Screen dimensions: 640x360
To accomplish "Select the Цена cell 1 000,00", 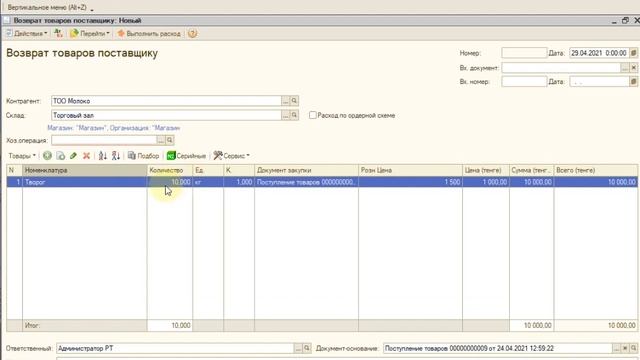I will 486,182.
